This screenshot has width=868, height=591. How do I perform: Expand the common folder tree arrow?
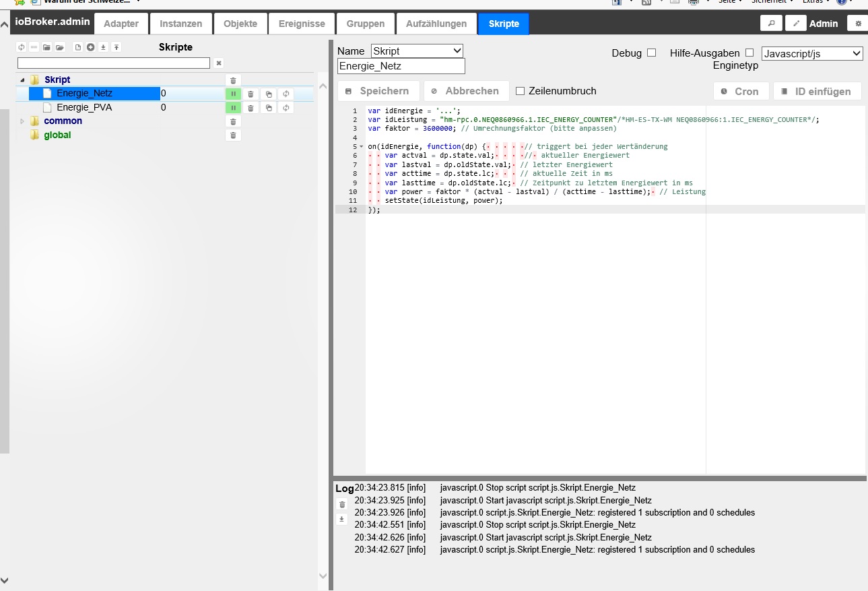[x=22, y=121]
